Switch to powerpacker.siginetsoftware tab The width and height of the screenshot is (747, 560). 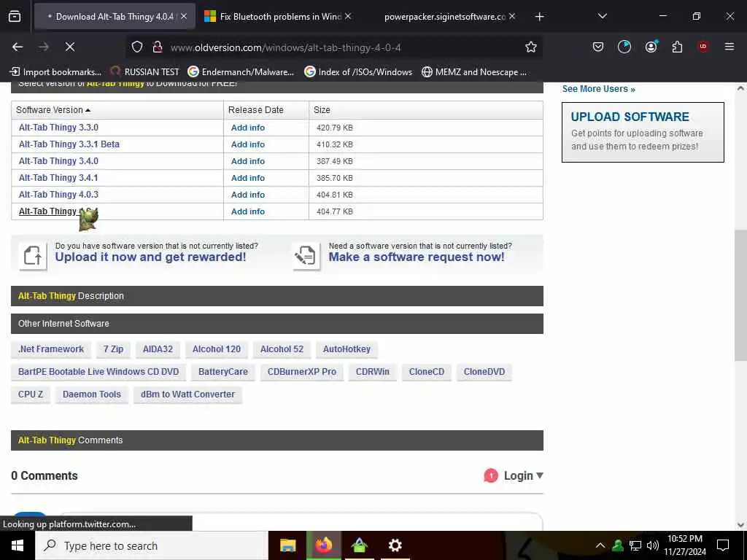pos(444,17)
